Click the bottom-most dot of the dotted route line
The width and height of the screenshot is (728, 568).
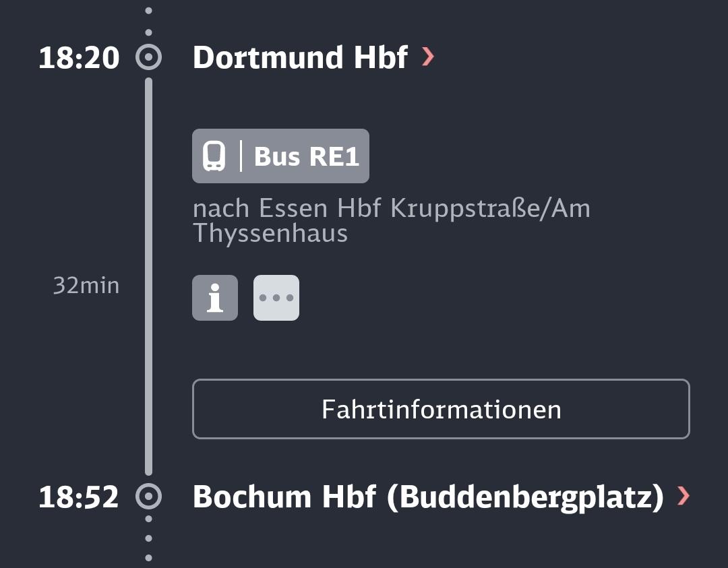(x=148, y=558)
